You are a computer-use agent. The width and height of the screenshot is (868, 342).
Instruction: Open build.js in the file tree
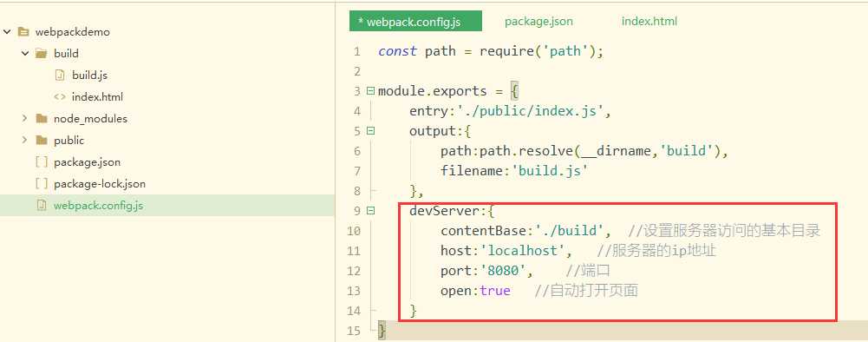click(x=89, y=75)
